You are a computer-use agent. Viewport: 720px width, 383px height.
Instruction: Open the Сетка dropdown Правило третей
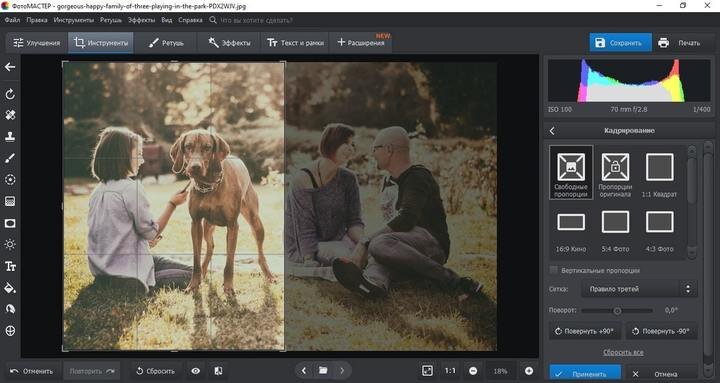[x=638, y=289]
